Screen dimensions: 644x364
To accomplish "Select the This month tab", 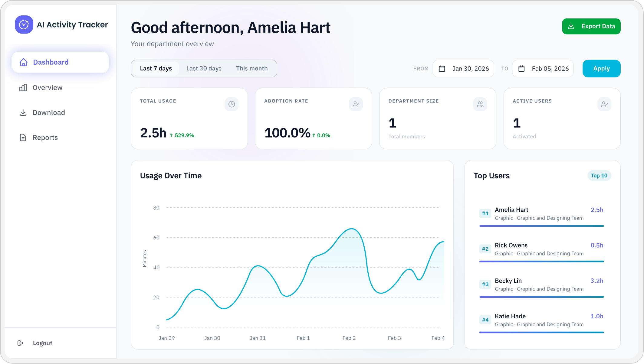I will pos(252,68).
